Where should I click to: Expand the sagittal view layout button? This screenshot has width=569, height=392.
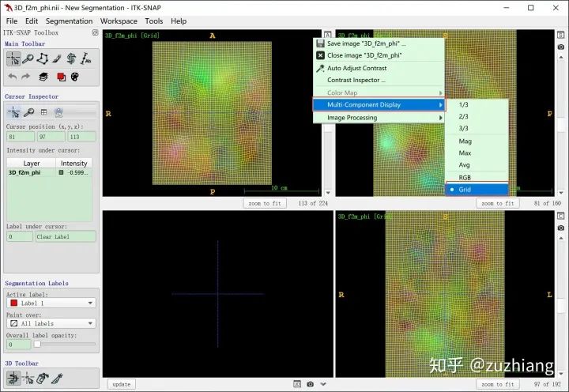point(560,35)
